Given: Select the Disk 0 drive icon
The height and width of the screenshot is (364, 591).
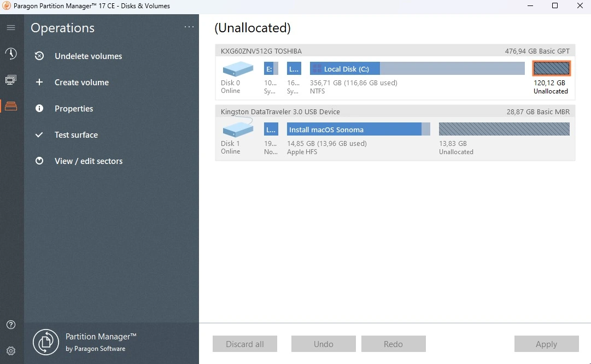Looking at the screenshot, I should pos(238,69).
